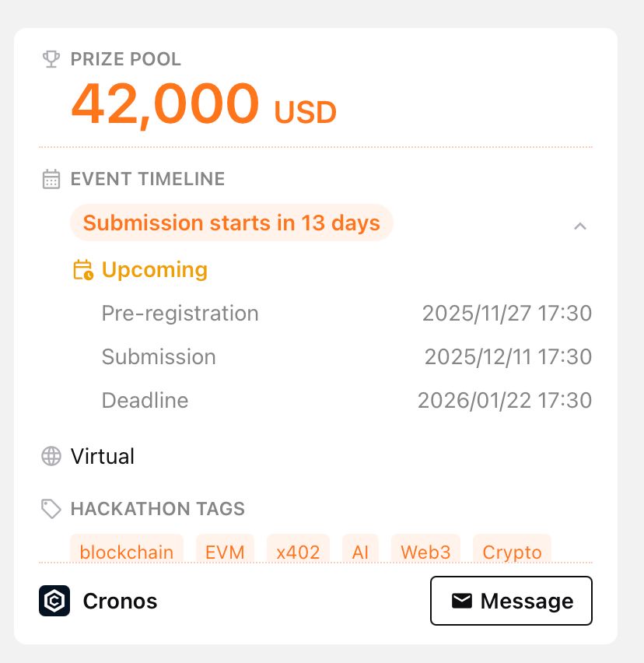Screen dimensions: 644x663
Task: Click the Message button
Action: point(511,600)
